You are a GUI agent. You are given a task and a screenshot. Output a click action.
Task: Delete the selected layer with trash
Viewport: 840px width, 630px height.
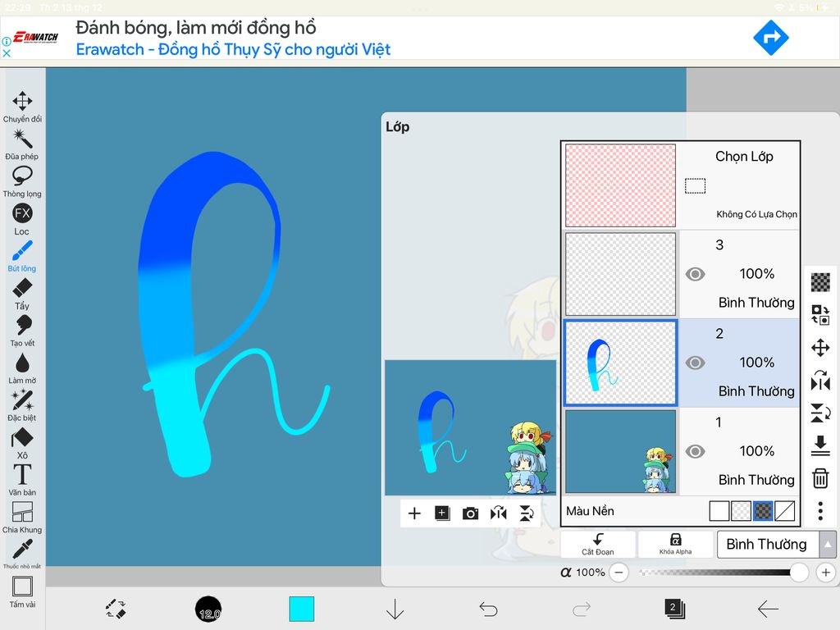click(820, 478)
